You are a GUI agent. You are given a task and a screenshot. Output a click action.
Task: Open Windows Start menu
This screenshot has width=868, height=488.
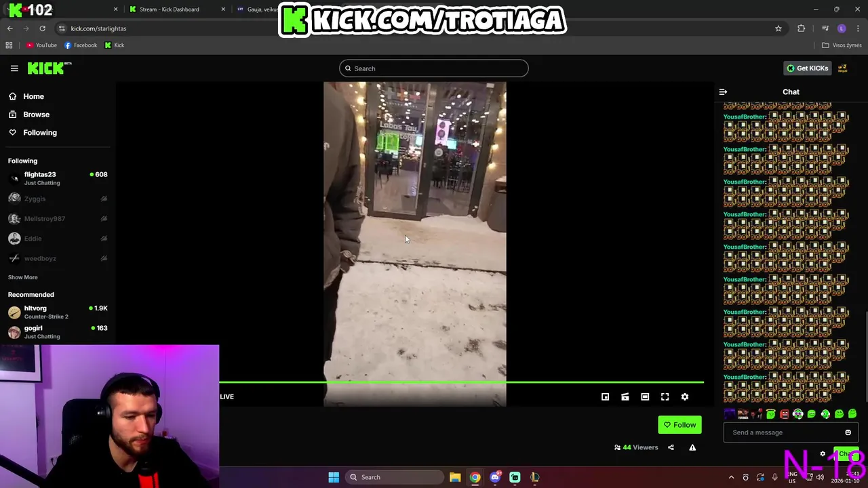[334, 477]
